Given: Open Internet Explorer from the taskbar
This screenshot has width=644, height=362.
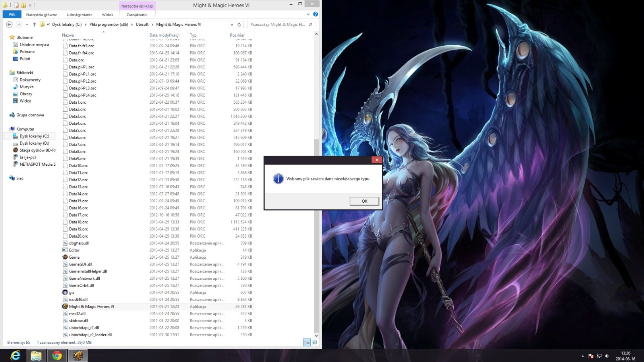Looking at the screenshot, I should 15,356.
